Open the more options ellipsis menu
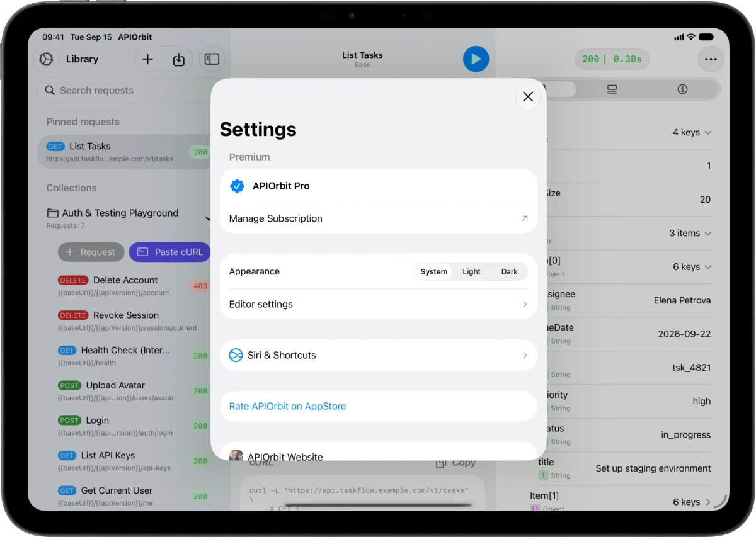The width and height of the screenshot is (756, 537). click(x=711, y=59)
